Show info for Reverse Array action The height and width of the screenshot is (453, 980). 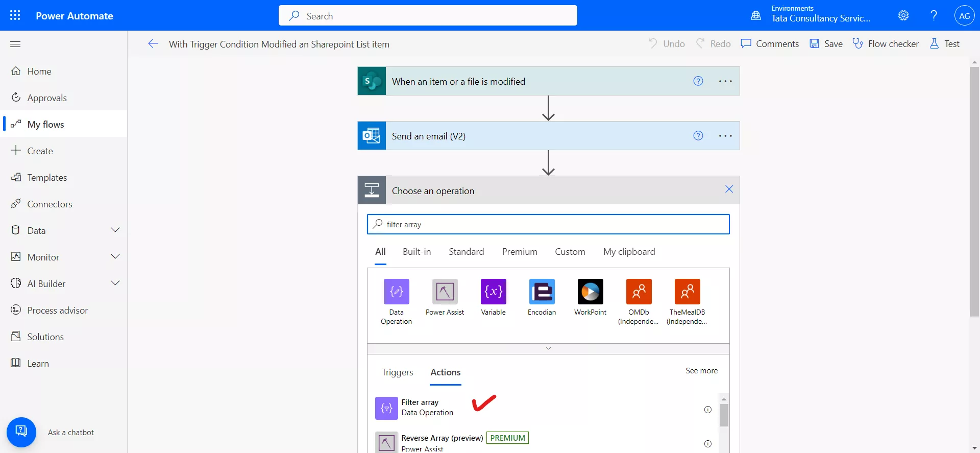coord(707,444)
